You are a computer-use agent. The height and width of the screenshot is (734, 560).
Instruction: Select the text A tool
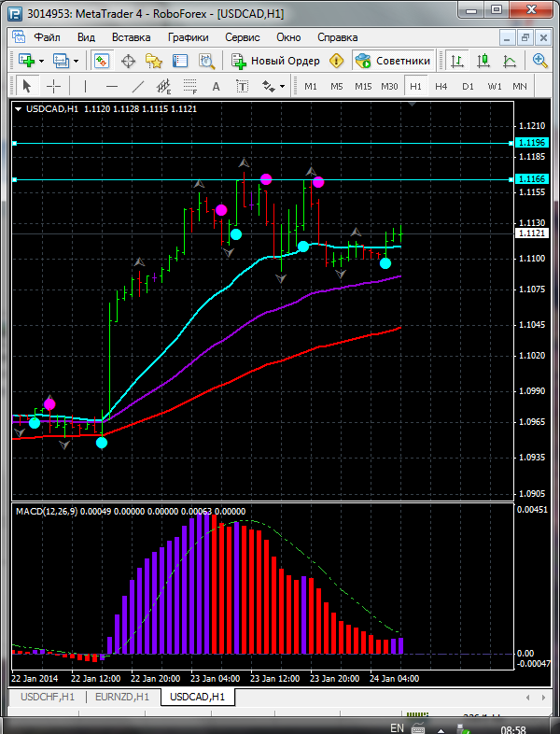tap(217, 86)
